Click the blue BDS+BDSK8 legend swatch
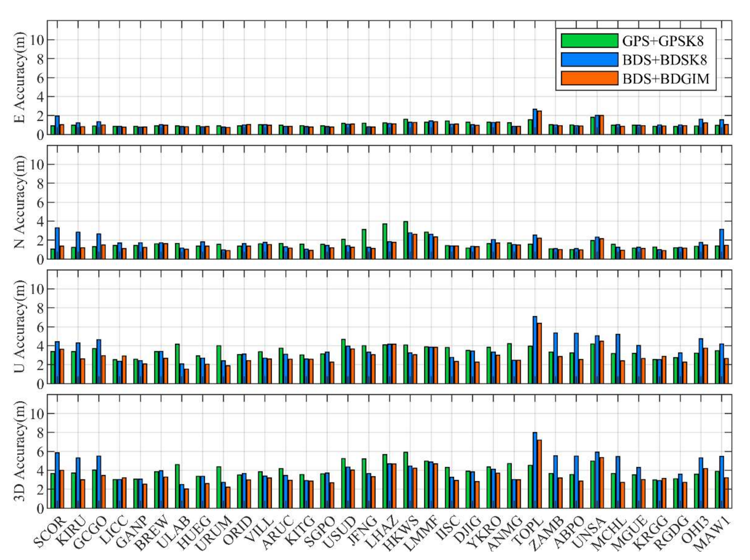The image size is (750, 560). pyautogui.click(x=589, y=60)
